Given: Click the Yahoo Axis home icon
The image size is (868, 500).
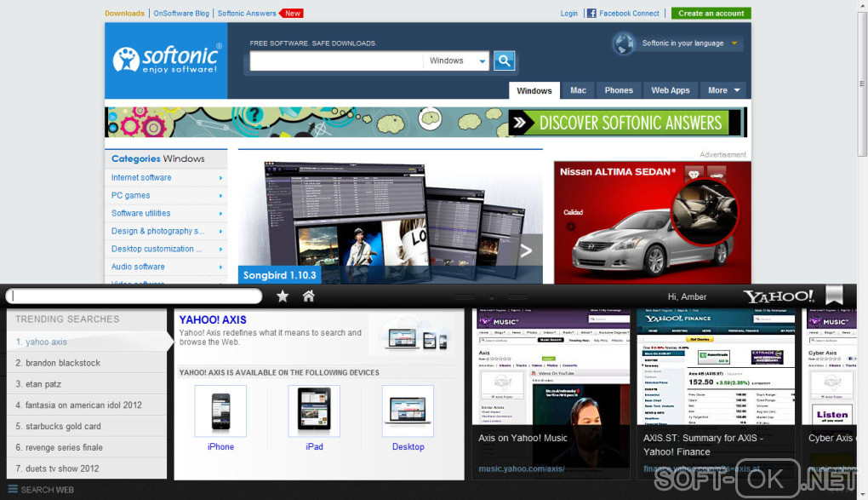Looking at the screenshot, I should pos(308,296).
